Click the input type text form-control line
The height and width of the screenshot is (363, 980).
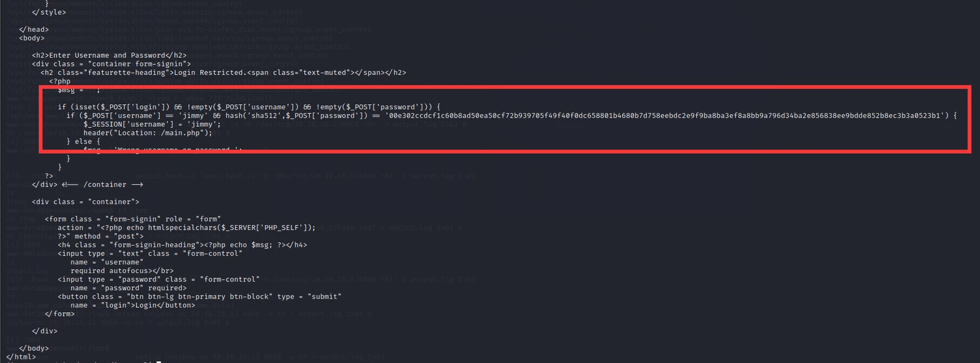150,253
